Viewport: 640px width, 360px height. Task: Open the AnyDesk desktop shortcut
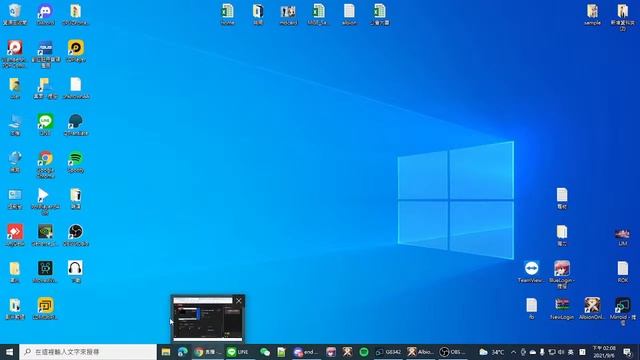[x=15, y=236]
